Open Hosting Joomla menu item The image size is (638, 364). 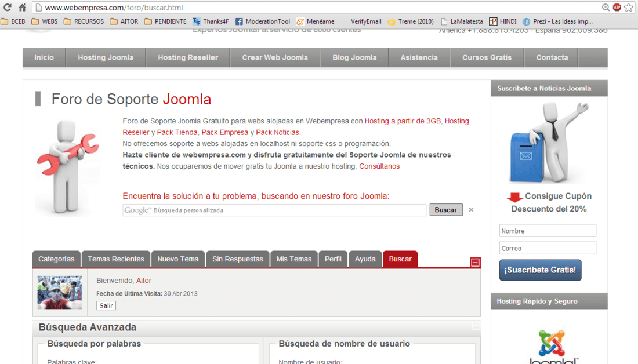point(106,57)
